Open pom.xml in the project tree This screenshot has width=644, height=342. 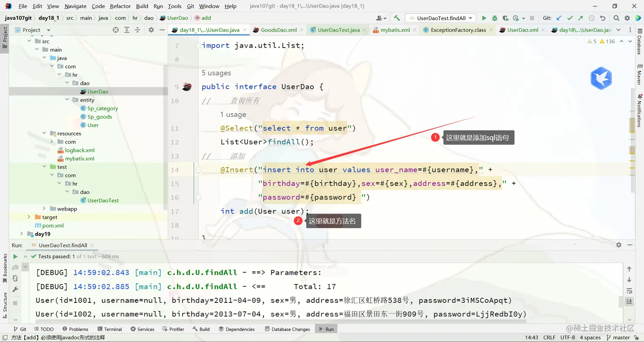pyautogui.click(x=49, y=225)
